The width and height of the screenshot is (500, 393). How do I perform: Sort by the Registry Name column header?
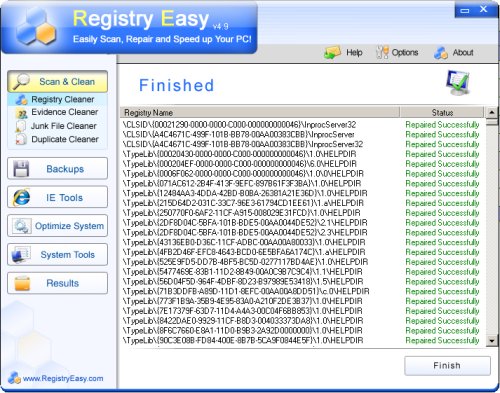[x=260, y=113]
